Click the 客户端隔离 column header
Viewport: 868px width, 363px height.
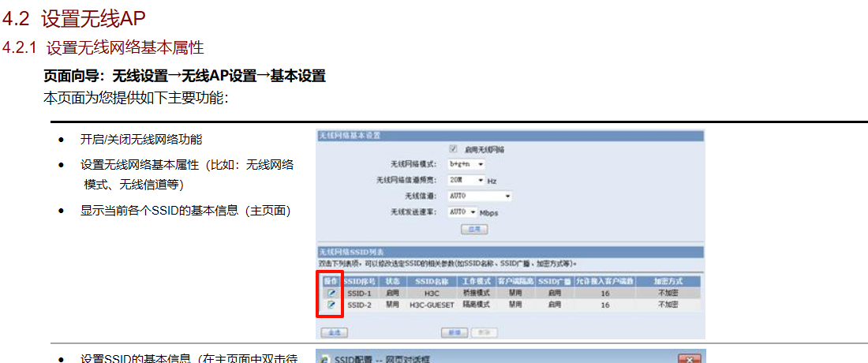[x=515, y=282]
